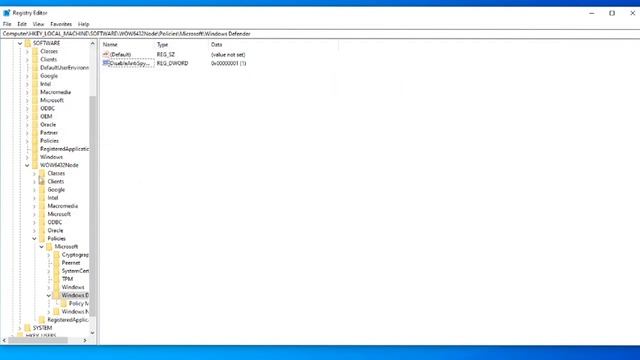
Task: Click the tree pane scroll-down arrow
Action: (93, 333)
